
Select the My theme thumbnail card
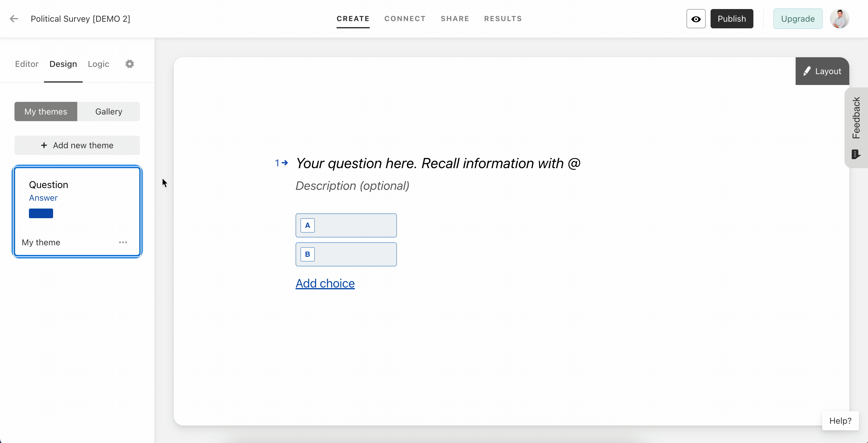click(77, 212)
